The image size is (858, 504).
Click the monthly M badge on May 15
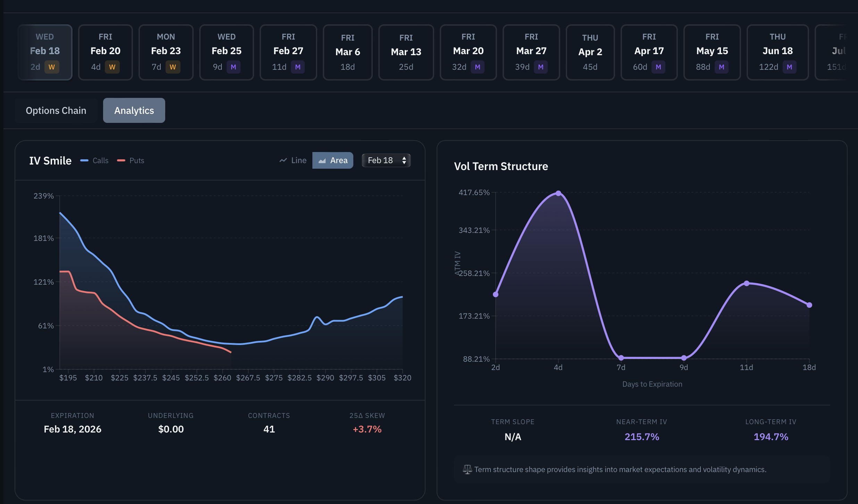(721, 67)
